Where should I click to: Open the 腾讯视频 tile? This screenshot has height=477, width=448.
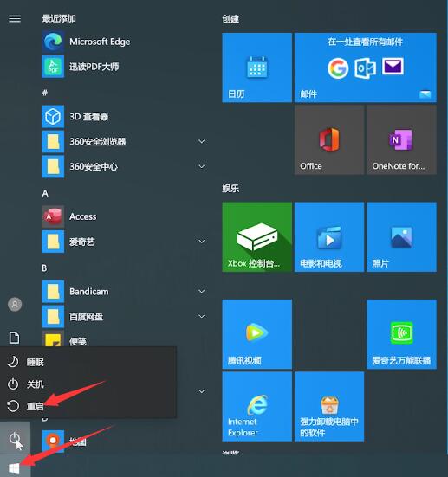tap(256, 334)
